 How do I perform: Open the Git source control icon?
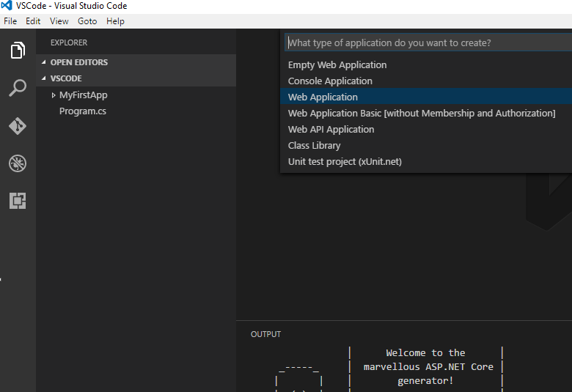point(18,126)
